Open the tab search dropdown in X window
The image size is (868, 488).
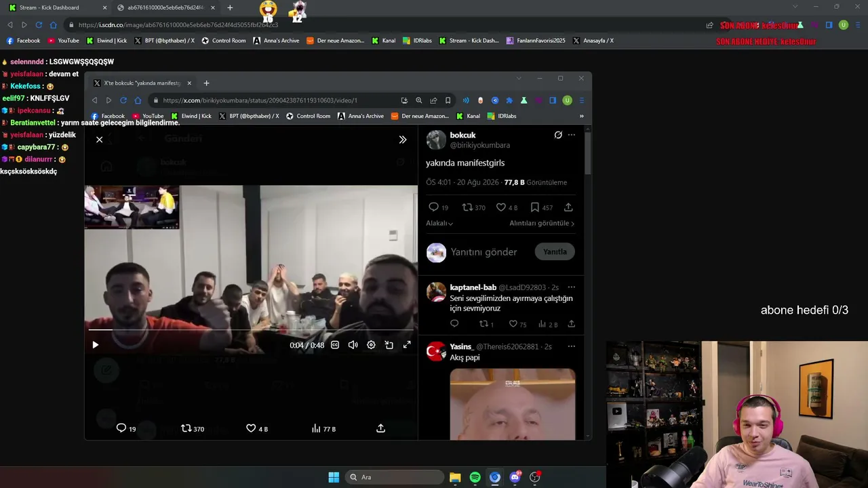pos(519,78)
